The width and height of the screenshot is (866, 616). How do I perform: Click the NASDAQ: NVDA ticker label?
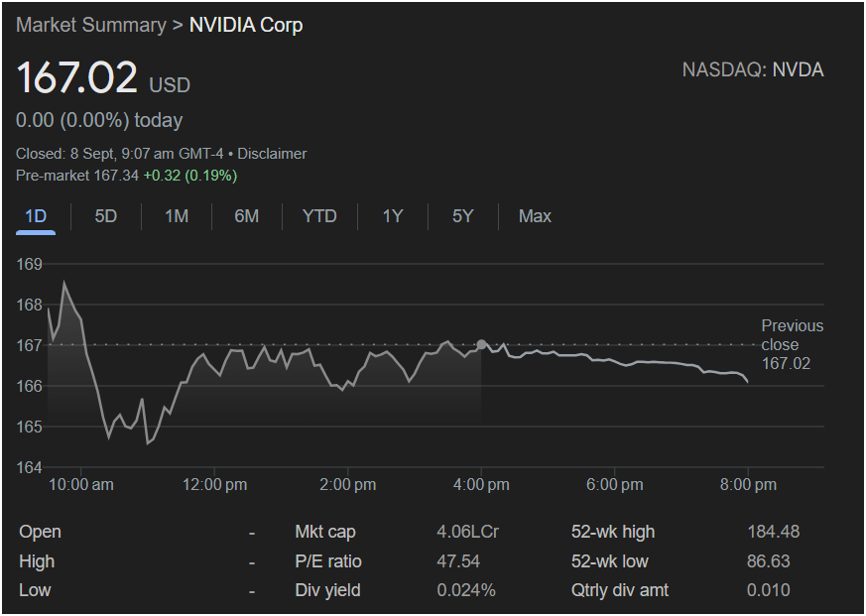tap(753, 70)
